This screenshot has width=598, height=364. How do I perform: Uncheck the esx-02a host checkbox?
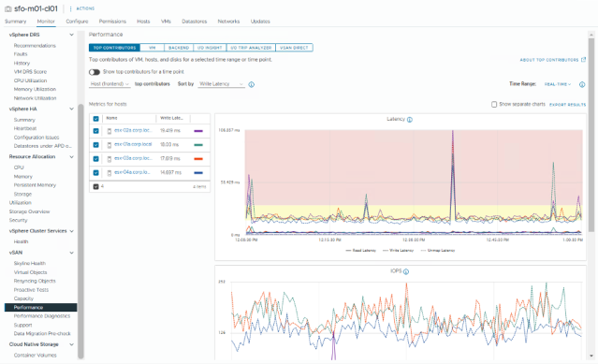coord(95,131)
